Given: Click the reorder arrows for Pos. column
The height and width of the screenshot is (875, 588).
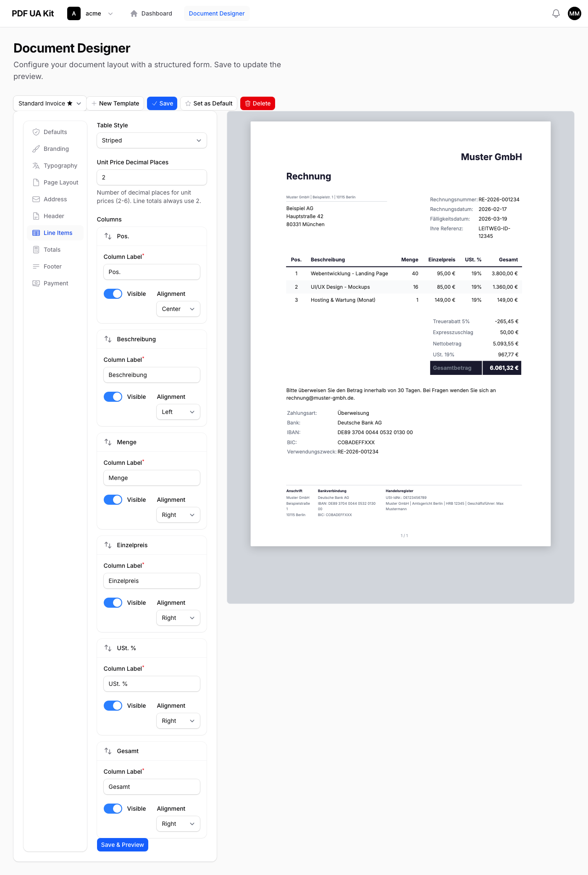Looking at the screenshot, I should point(108,236).
